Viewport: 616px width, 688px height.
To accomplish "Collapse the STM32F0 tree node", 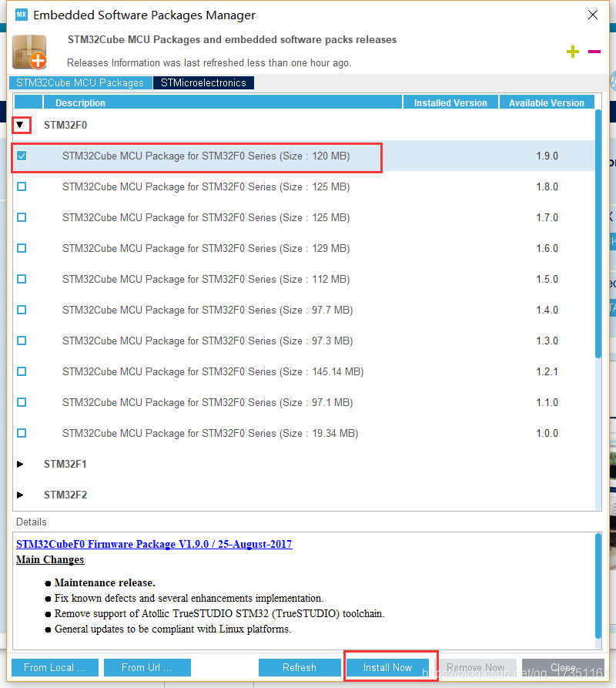I will click(x=20, y=125).
